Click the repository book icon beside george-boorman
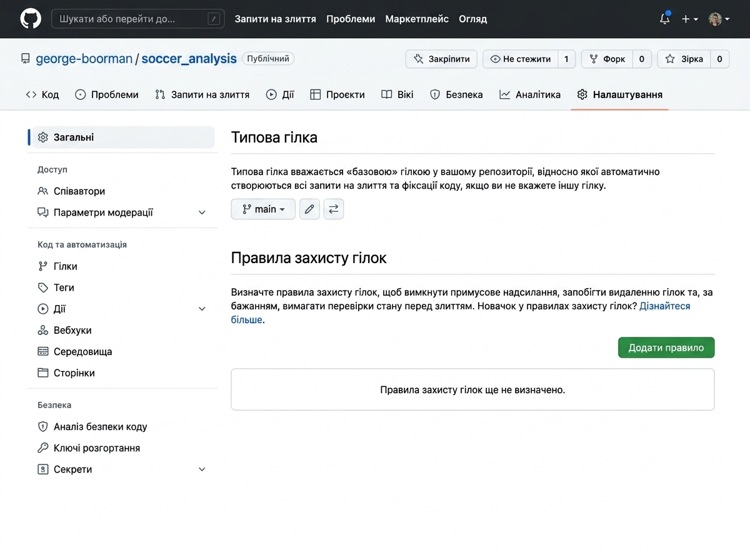This screenshot has width=750, height=560. [x=26, y=59]
